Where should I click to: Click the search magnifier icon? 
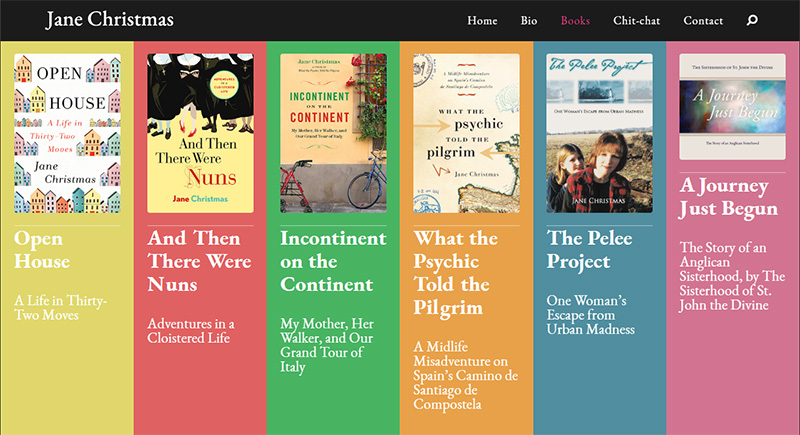(752, 21)
